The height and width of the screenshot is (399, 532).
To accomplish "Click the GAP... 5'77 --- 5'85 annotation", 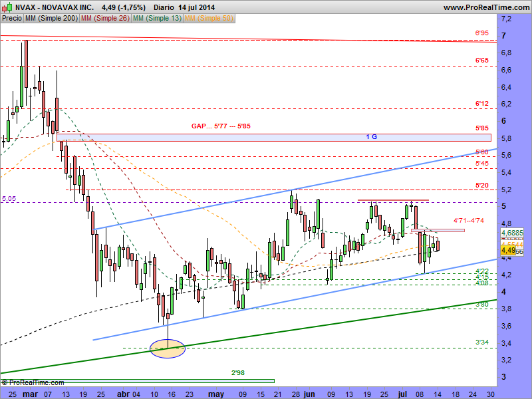I will point(221,126).
